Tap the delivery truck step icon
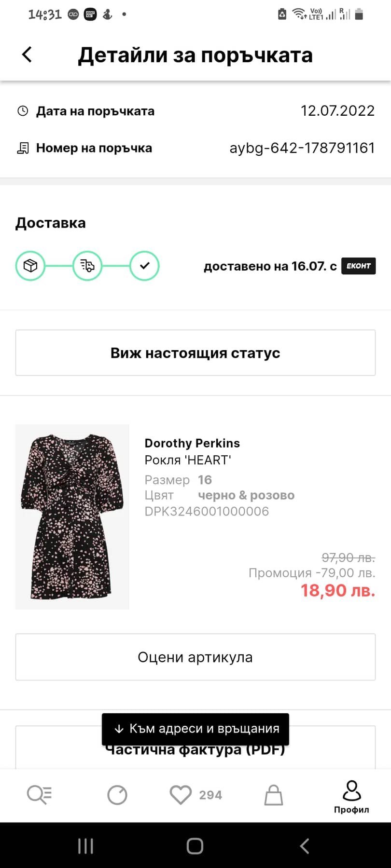This screenshot has height=868, width=391. click(x=87, y=266)
